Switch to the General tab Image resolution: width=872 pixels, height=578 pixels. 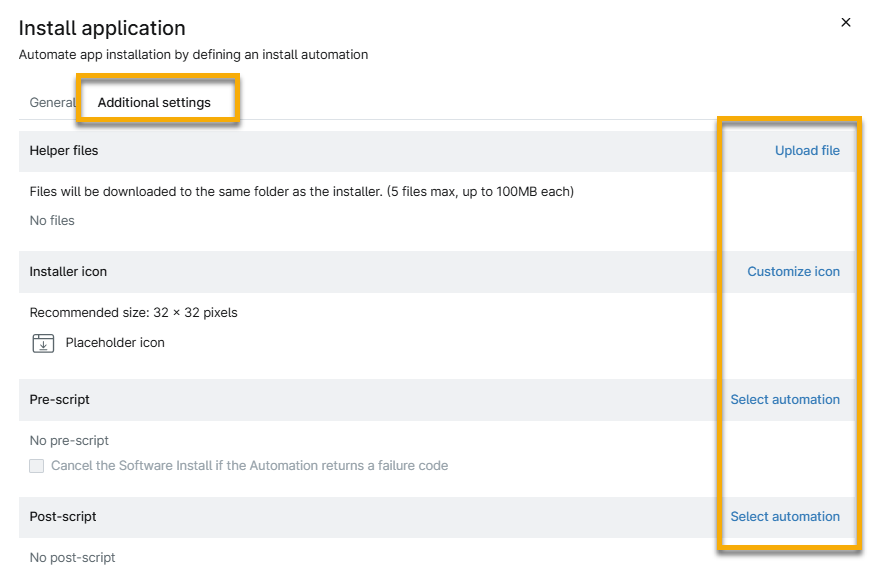[x=52, y=102]
